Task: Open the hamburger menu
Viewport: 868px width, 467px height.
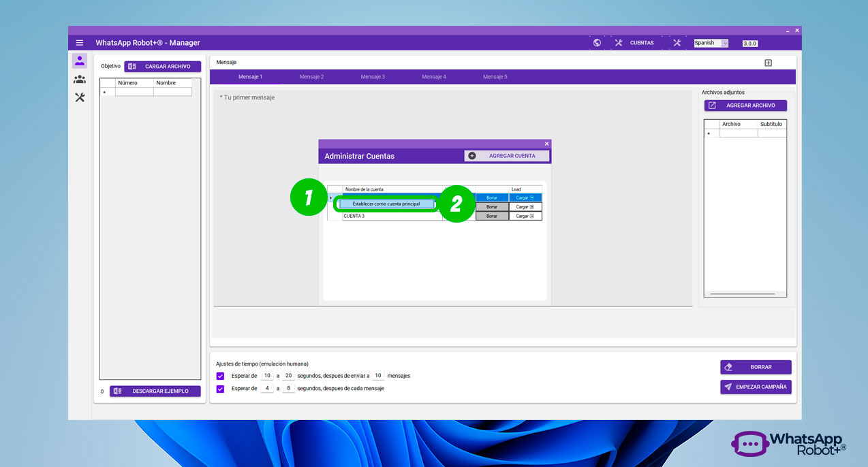Action: coord(80,43)
